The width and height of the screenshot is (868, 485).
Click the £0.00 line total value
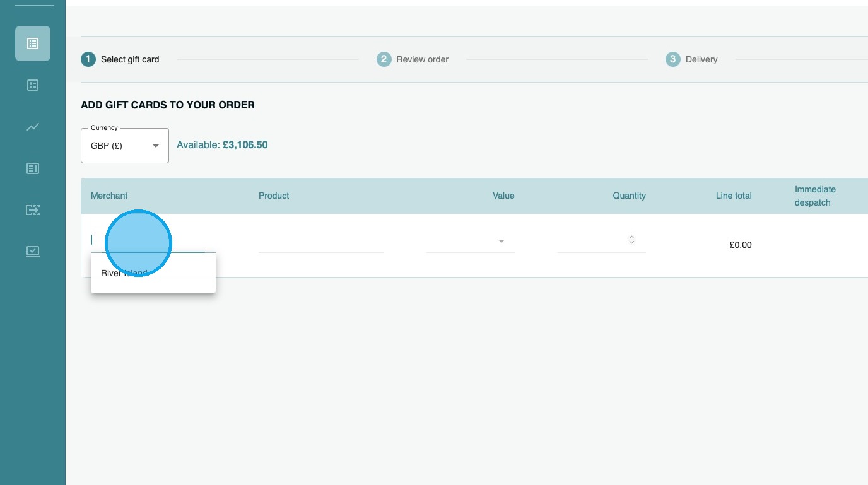(x=741, y=245)
